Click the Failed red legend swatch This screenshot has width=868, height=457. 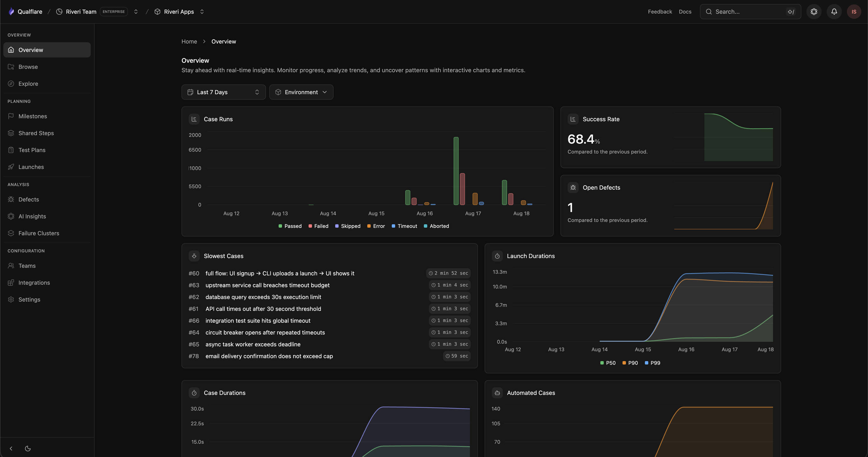click(310, 226)
